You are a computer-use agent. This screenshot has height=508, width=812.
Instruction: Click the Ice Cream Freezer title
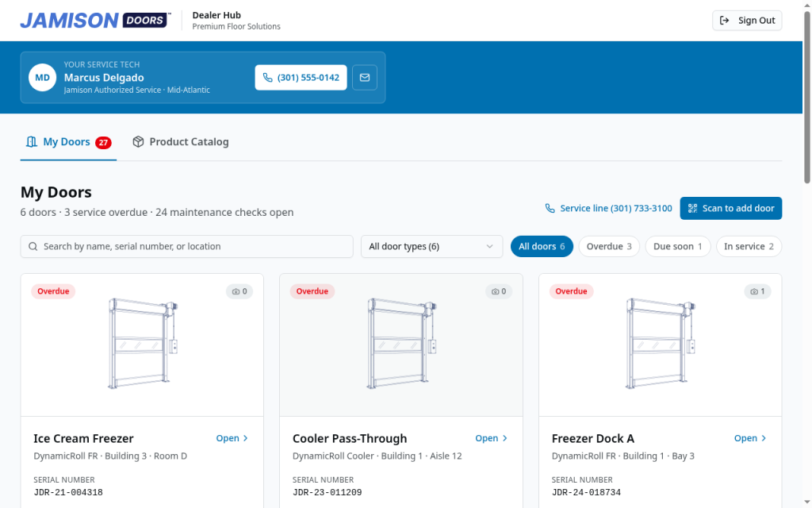click(x=83, y=438)
